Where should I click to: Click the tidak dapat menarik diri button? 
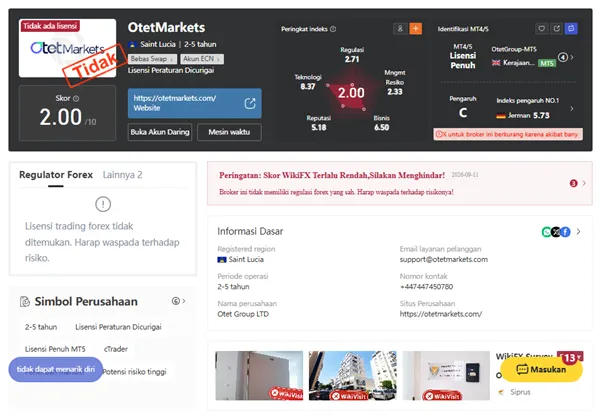(x=56, y=369)
